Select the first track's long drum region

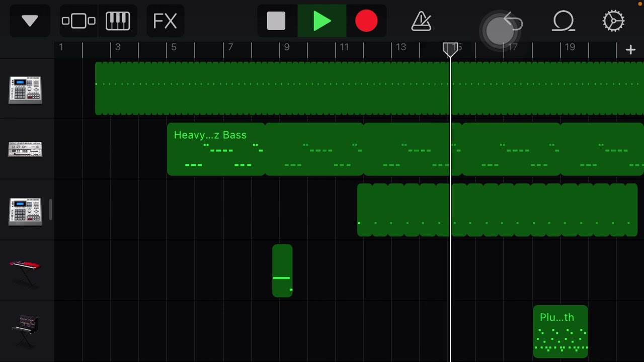point(369,88)
